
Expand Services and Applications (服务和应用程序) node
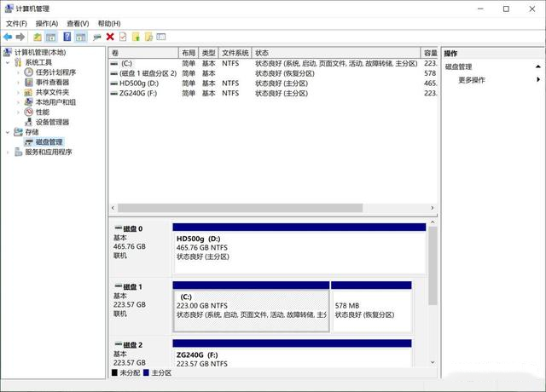tap(8, 153)
